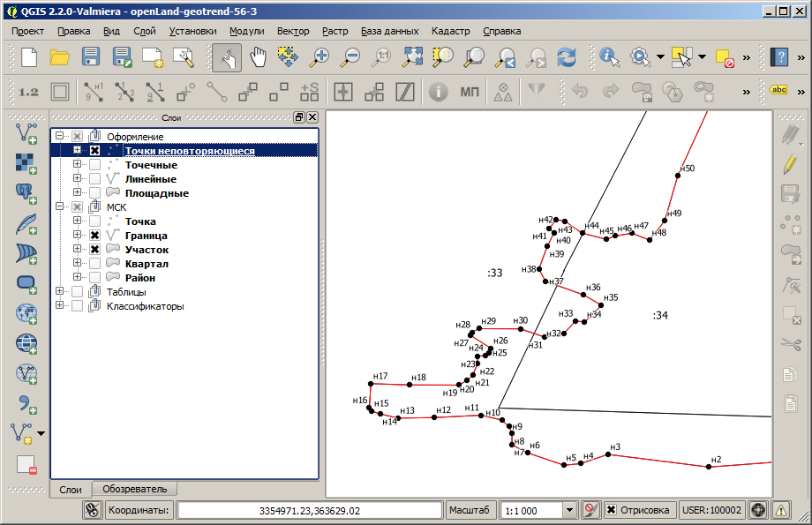This screenshot has height=525, width=812.
Task: Click the Help icon in toolbar
Action: click(778, 57)
